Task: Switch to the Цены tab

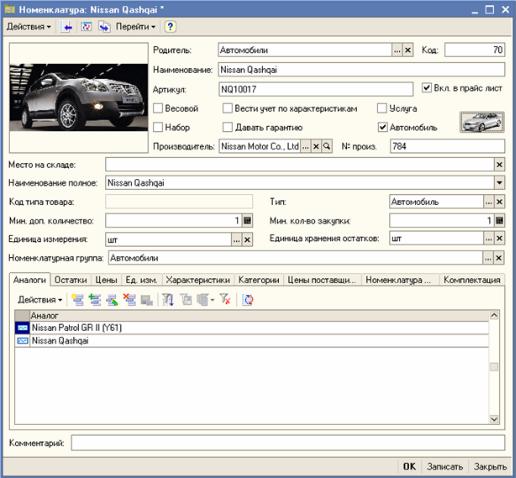Action: pyautogui.click(x=106, y=280)
